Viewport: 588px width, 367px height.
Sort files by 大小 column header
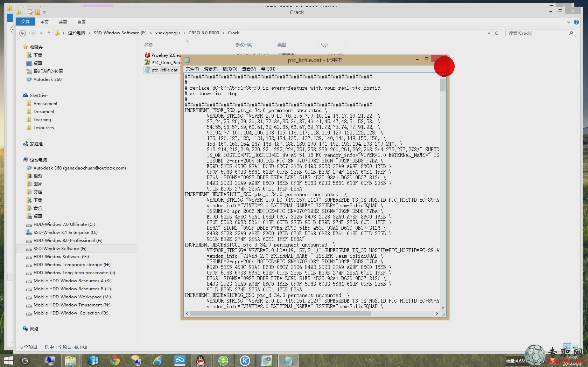coord(323,44)
